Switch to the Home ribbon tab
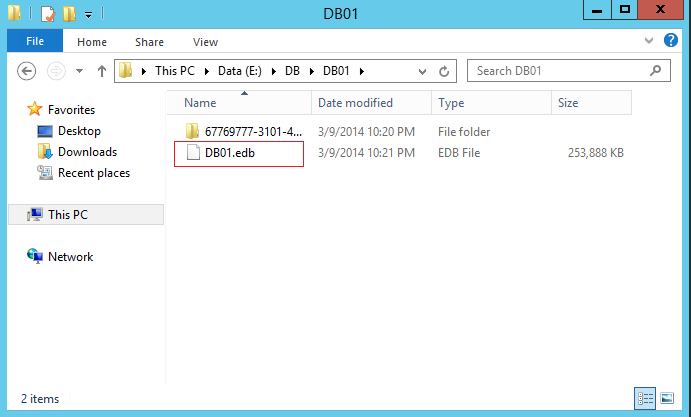The image size is (691, 417). [x=92, y=42]
